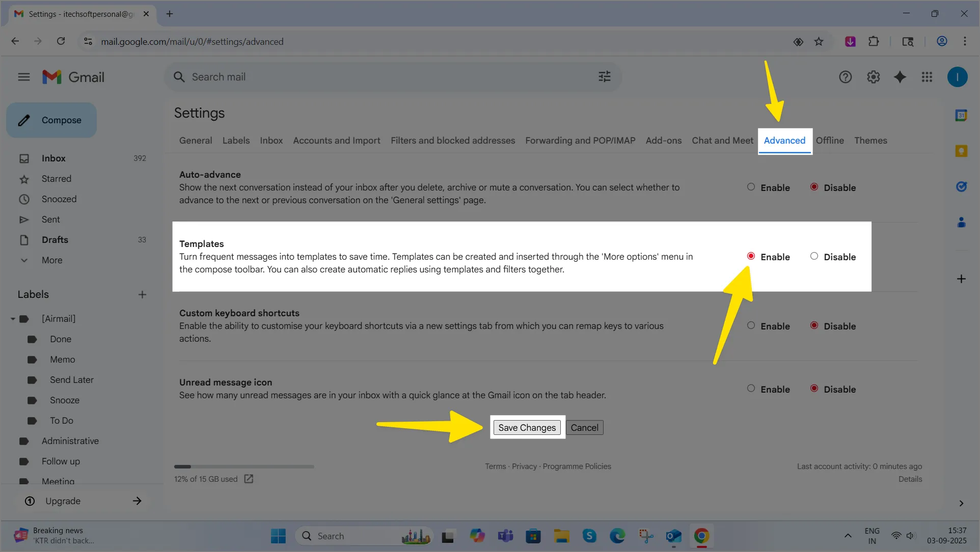Click the Save Changes button
Image resolution: width=980 pixels, height=552 pixels.
527,428
